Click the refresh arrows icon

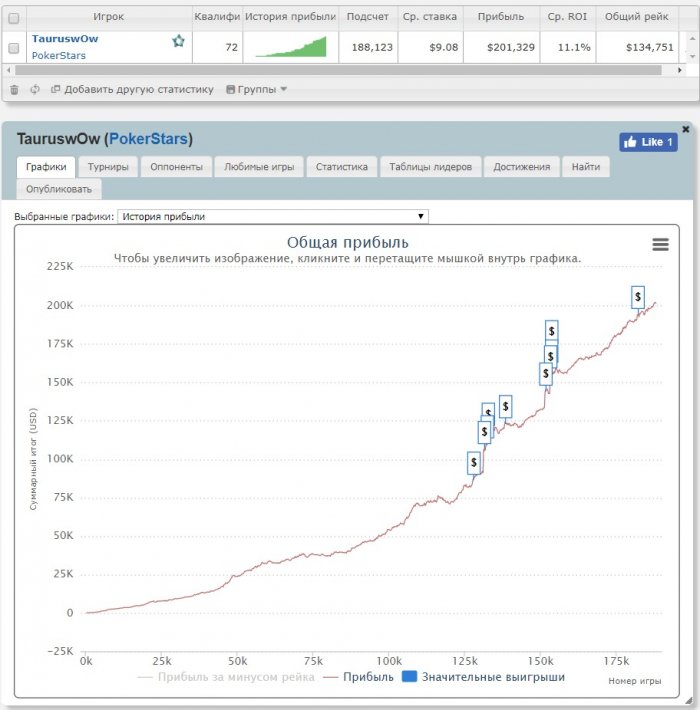(35, 90)
